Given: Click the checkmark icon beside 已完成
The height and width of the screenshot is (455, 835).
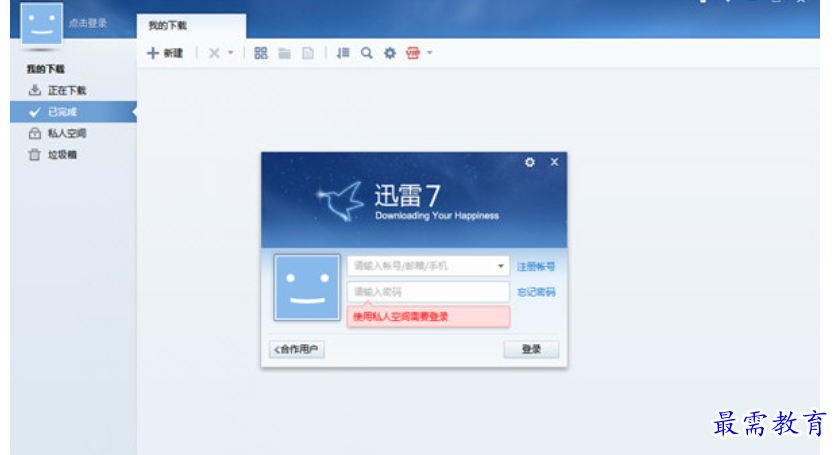Looking at the screenshot, I should coord(35,112).
